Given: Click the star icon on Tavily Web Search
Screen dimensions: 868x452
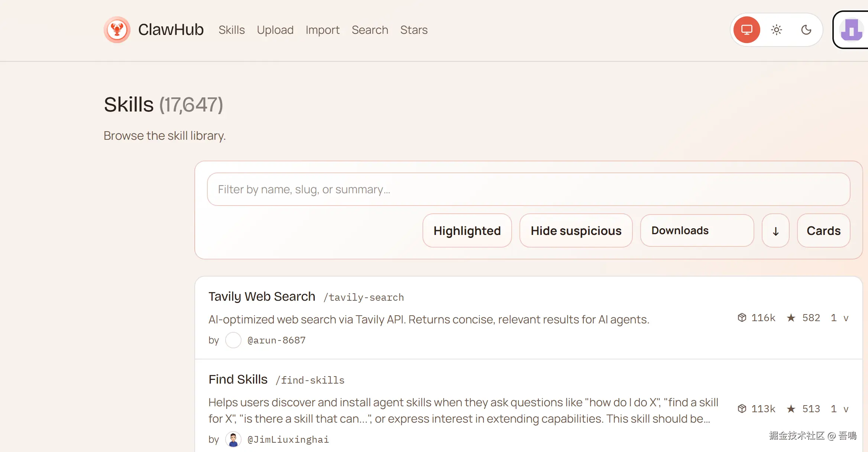Looking at the screenshot, I should (x=791, y=318).
